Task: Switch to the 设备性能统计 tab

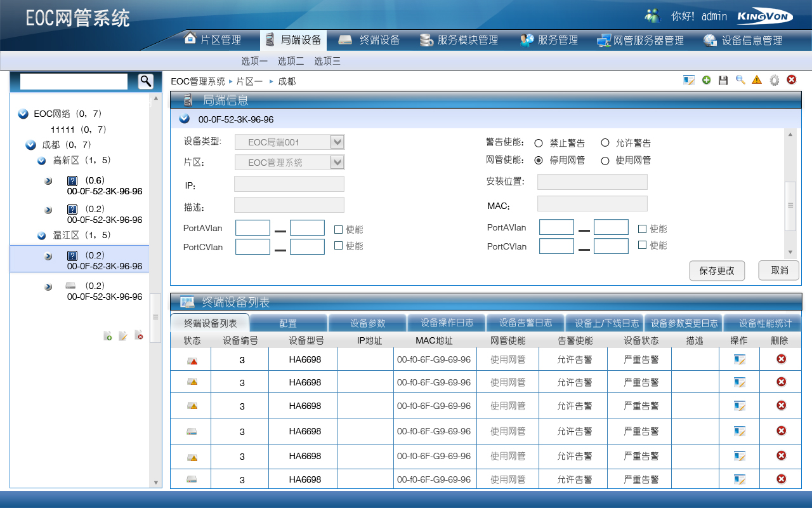Action: pos(763,323)
